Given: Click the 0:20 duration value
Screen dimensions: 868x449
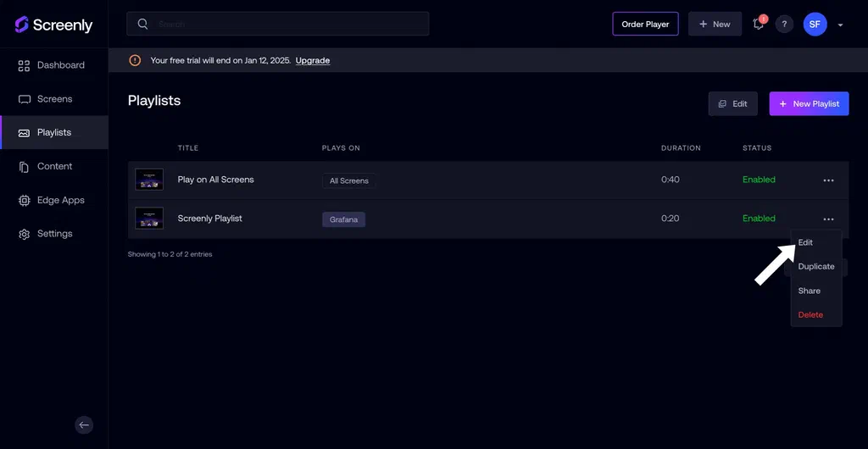Looking at the screenshot, I should tap(670, 218).
